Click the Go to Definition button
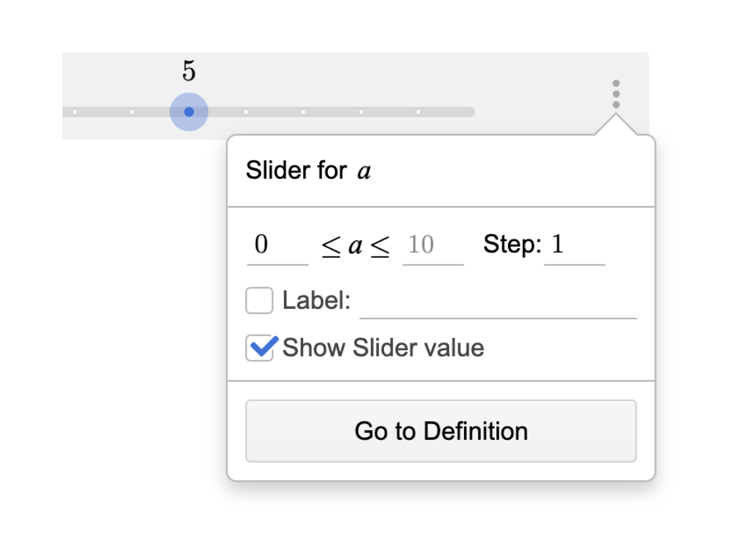Screen dimensions: 756x551 coord(441,431)
